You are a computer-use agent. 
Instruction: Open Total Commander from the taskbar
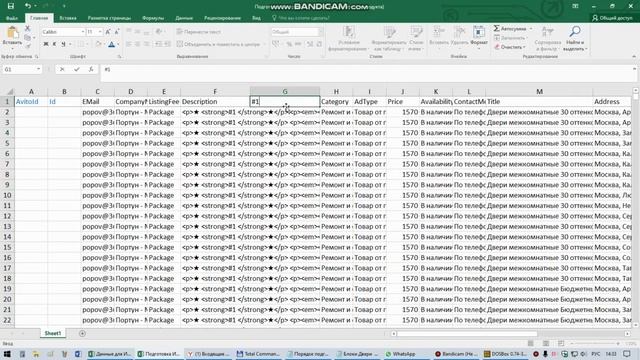point(259,354)
